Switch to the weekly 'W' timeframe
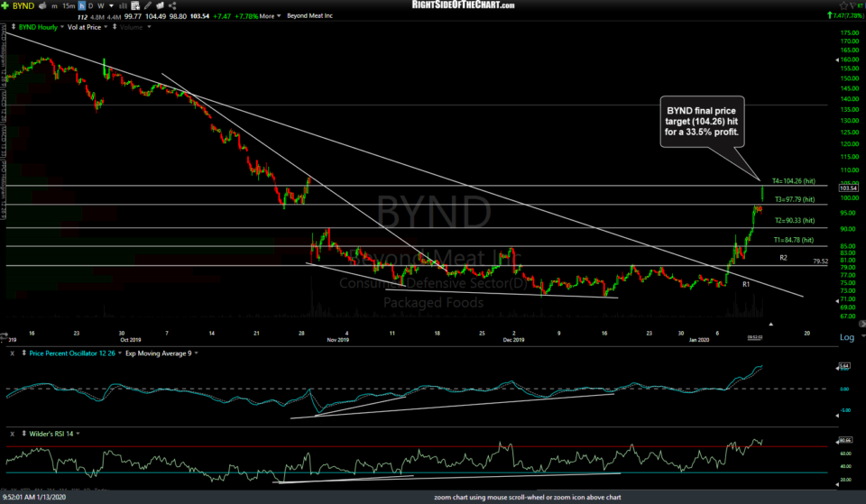The image size is (866, 504). coord(100,6)
